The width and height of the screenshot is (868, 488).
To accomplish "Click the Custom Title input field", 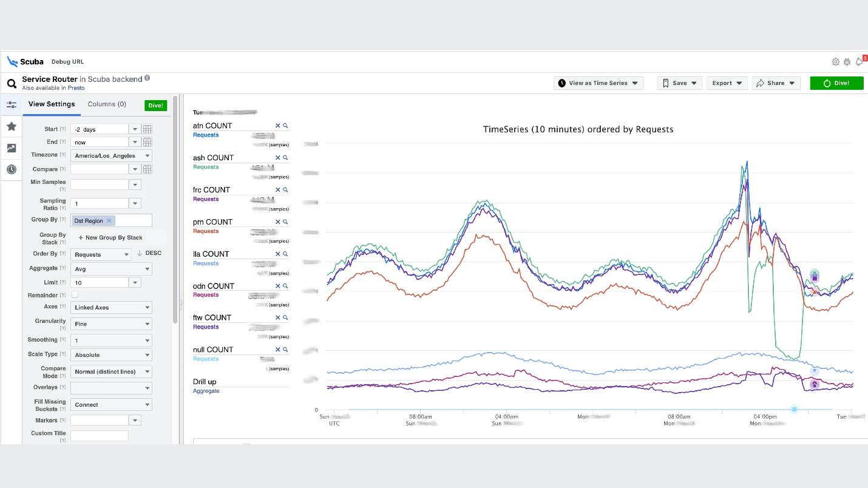I will point(100,435).
